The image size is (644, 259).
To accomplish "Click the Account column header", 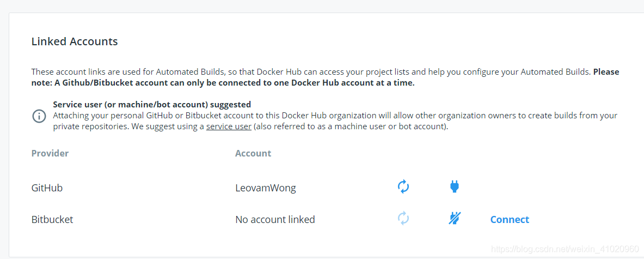I will click(253, 153).
